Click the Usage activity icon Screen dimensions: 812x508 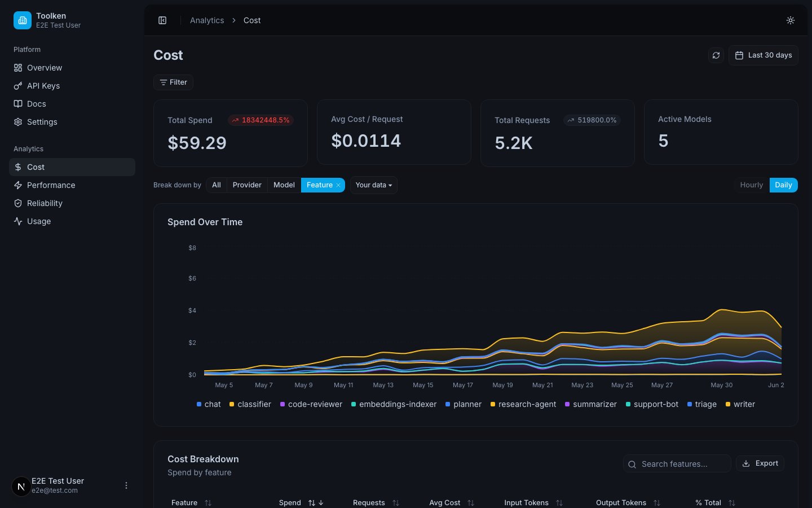click(x=18, y=221)
